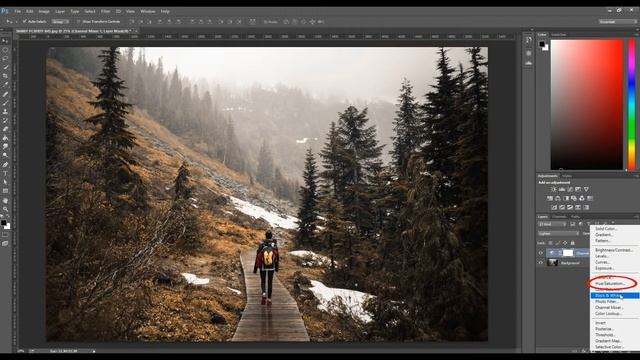
Task: Switch to the Styles tab
Action: (567, 176)
